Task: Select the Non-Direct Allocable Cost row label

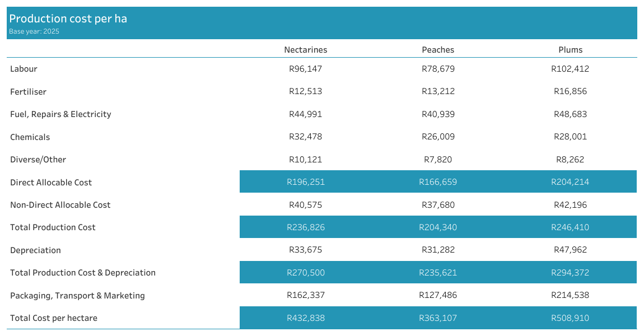Action: [60, 205]
